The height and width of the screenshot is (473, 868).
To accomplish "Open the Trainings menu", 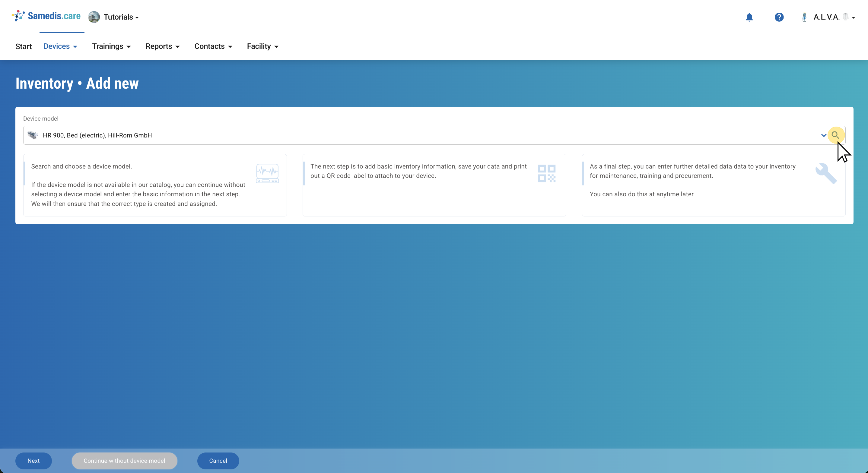I will click(112, 46).
